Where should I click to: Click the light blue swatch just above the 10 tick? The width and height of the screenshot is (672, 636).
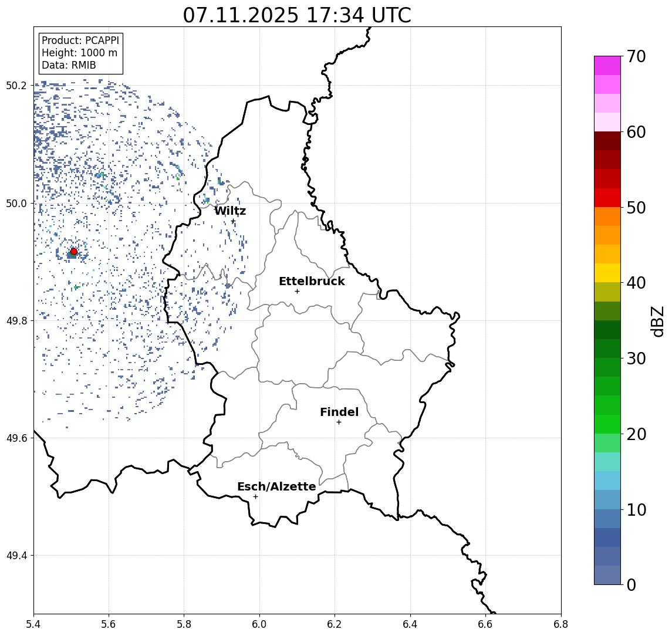[607, 500]
